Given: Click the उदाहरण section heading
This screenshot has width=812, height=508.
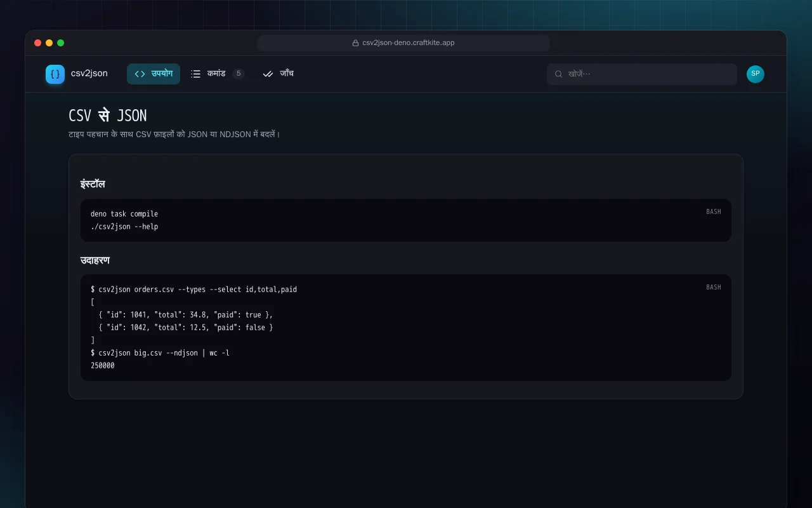Looking at the screenshot, I should pos(95,260).
